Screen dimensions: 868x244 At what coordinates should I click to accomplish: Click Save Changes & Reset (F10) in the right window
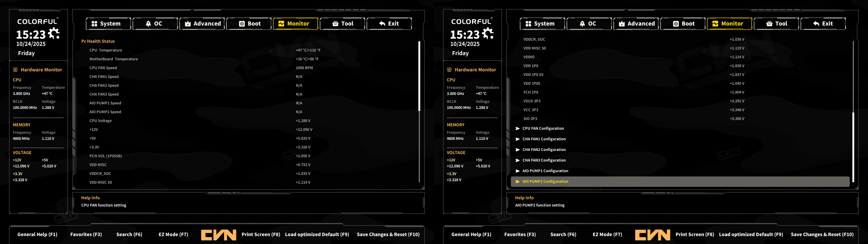point(822,234)
